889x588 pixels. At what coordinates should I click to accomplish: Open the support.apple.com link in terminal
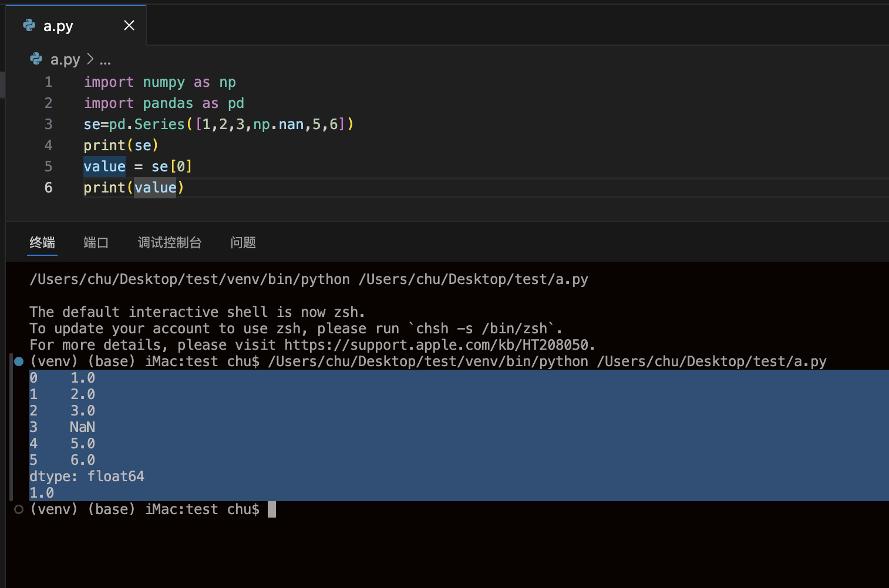point(439,345)
